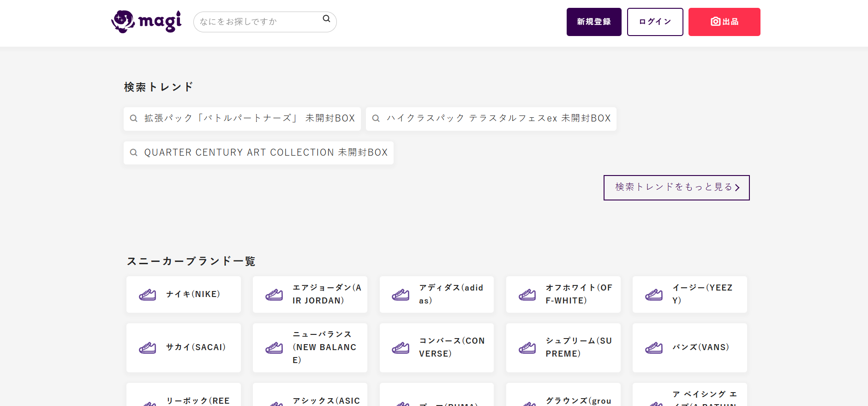
Task: Open the ニューバランス(NEW BALANCE) brand card
Action: click(310, 348)
